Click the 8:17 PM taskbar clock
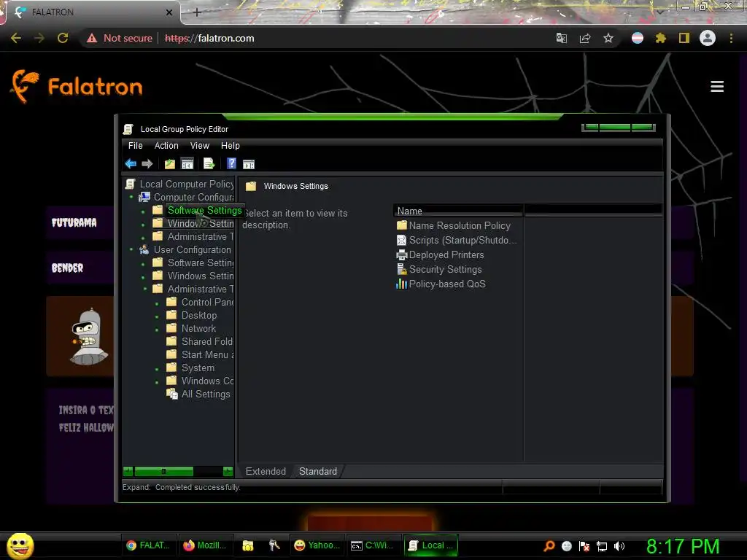This screenshot has width=747, height=560. coord(683,545)
